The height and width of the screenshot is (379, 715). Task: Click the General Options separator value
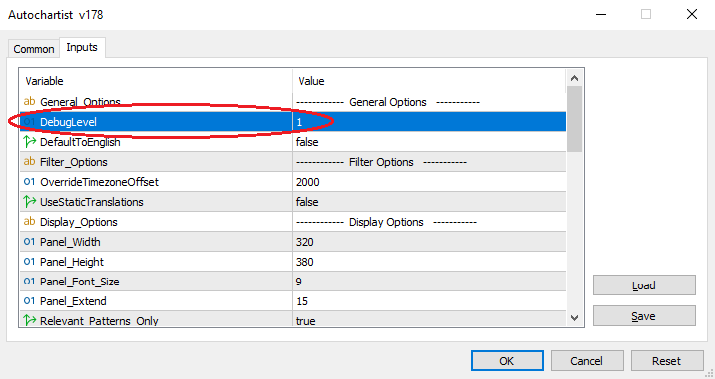388,102
